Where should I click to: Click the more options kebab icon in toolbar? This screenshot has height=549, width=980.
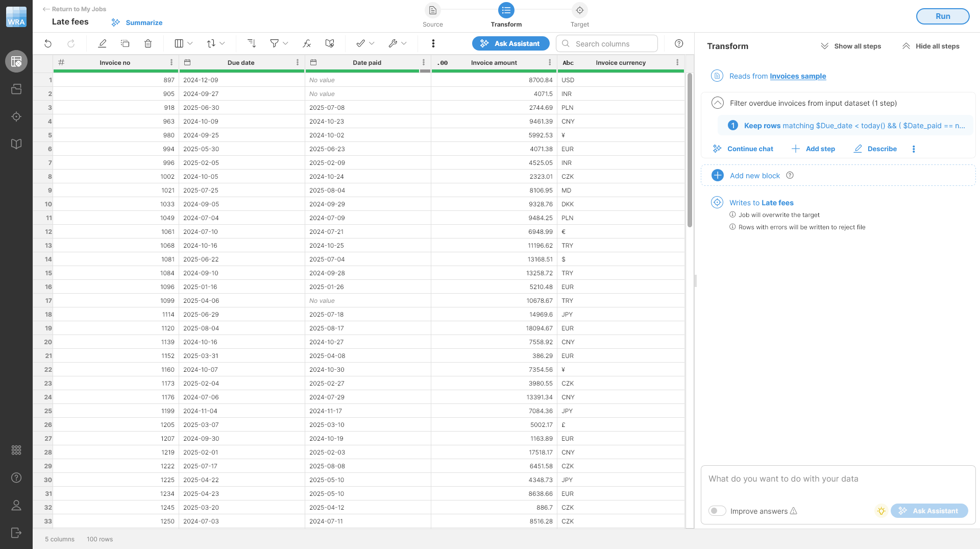pos(433,43)
